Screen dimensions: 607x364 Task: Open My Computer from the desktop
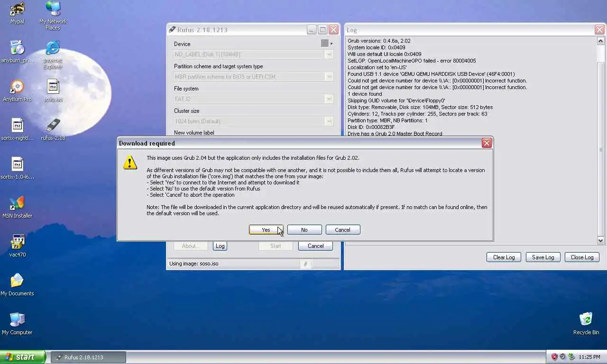(x=17, y=324)
